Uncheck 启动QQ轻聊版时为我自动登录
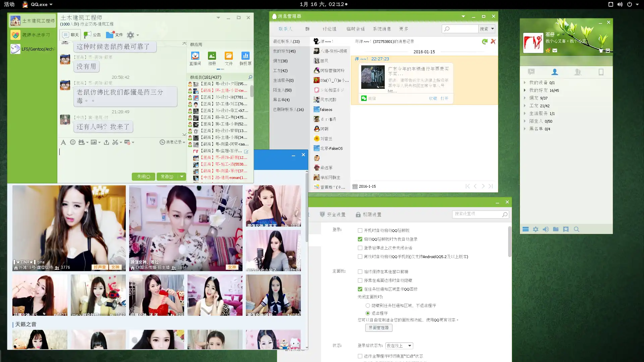Screen dimensions: 644x362 click(360, 239)
